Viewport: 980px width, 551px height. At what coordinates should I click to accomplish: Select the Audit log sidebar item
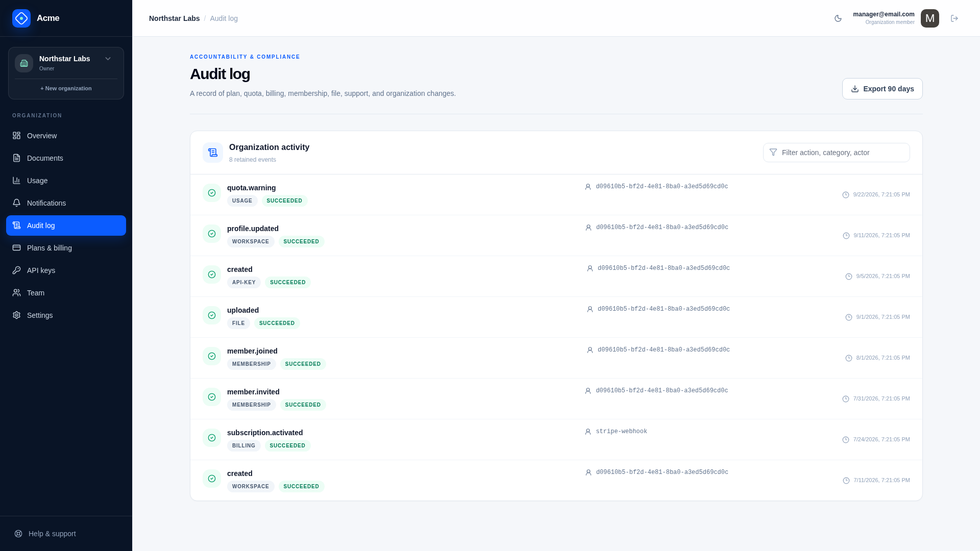pos(66,226)
